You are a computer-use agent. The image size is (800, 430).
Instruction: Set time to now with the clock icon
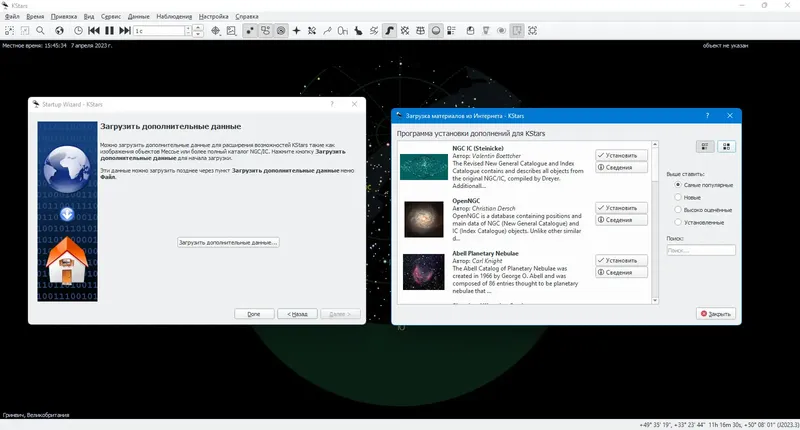(x=78, y=31)
